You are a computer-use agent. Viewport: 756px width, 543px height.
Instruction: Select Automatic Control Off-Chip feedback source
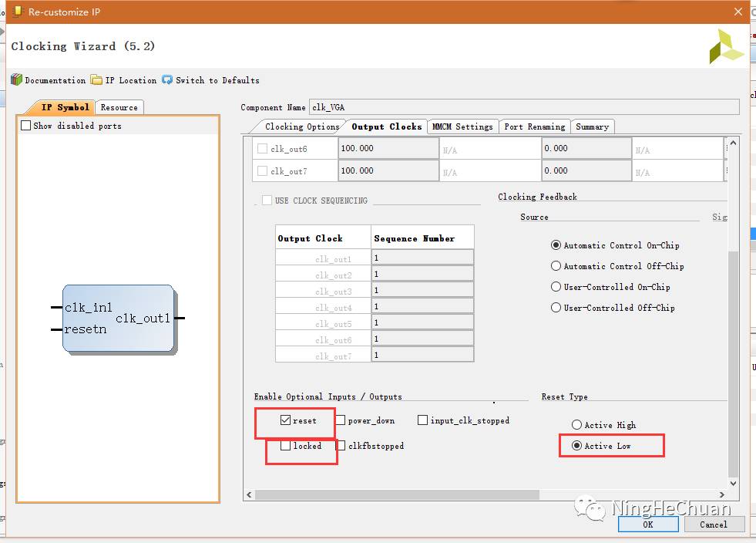(556, 266)
